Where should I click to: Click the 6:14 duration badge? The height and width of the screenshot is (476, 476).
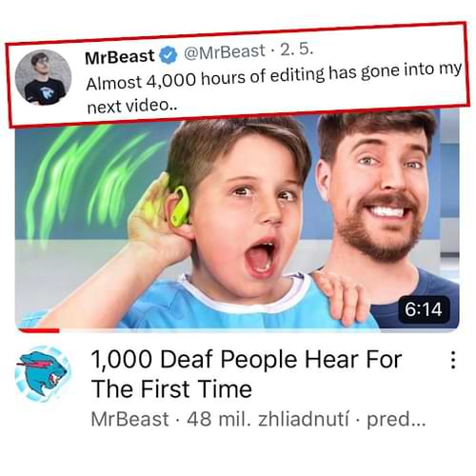(424, 309)
